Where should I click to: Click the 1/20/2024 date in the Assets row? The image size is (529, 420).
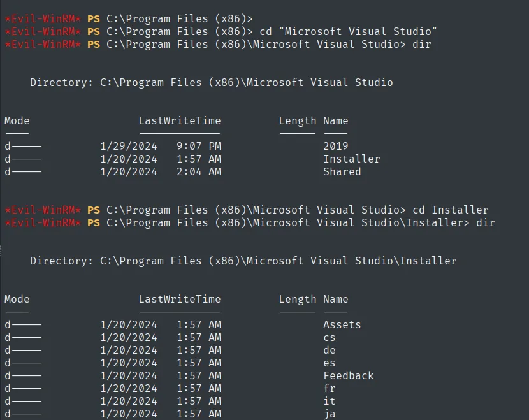click(x=129, y=325)
